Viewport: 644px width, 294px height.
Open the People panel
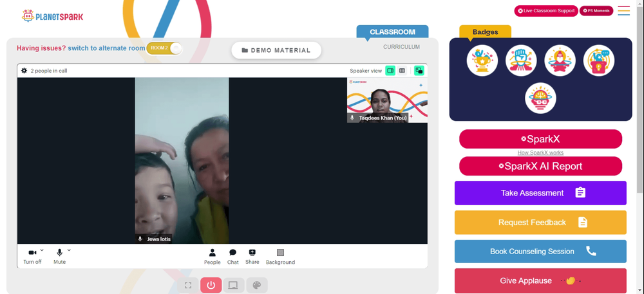(x=213, y=257)
